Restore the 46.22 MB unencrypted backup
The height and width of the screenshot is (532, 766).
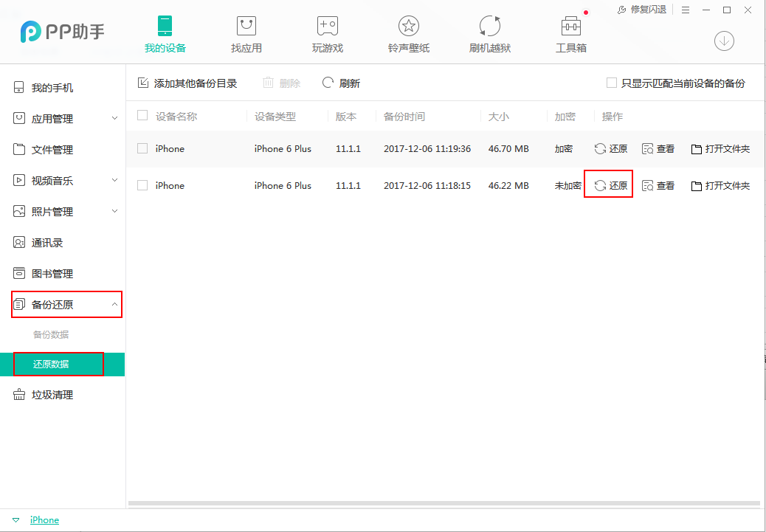click(x=608, y=185)
